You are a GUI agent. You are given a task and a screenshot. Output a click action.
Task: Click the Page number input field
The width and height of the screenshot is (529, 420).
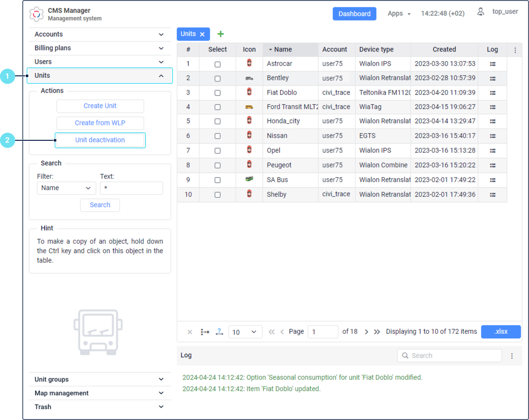click(x=322, y=332)
